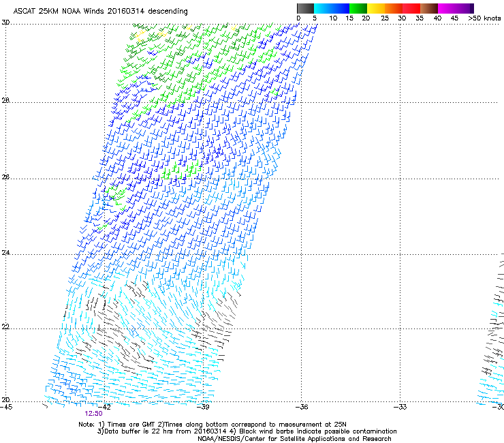Choose the brown 35-40 knots swatch
The image size is (504, 443).
point(429,8)
